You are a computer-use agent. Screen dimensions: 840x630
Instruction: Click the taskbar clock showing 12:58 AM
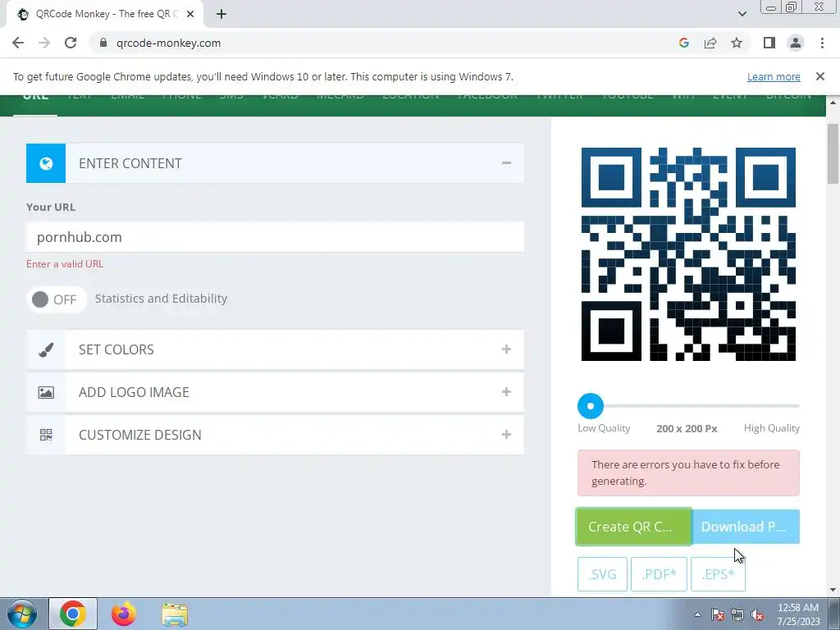click(x=797, y=614)
